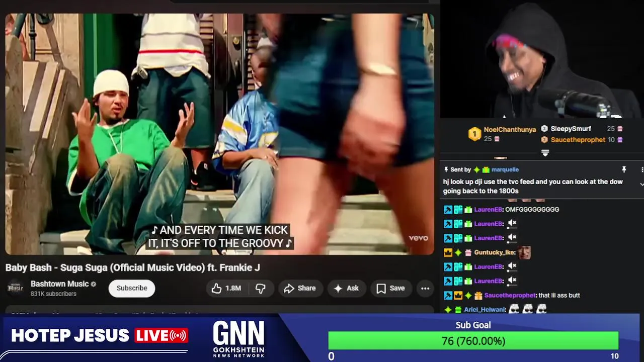Image resolution: width=644 pixels, height=362 pixels.
Task: Click the vevo logo on the video
Action: (418, 238)
